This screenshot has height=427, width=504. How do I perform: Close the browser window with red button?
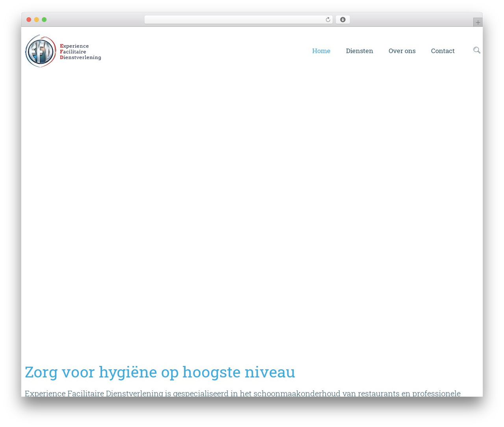pos(29,20)
